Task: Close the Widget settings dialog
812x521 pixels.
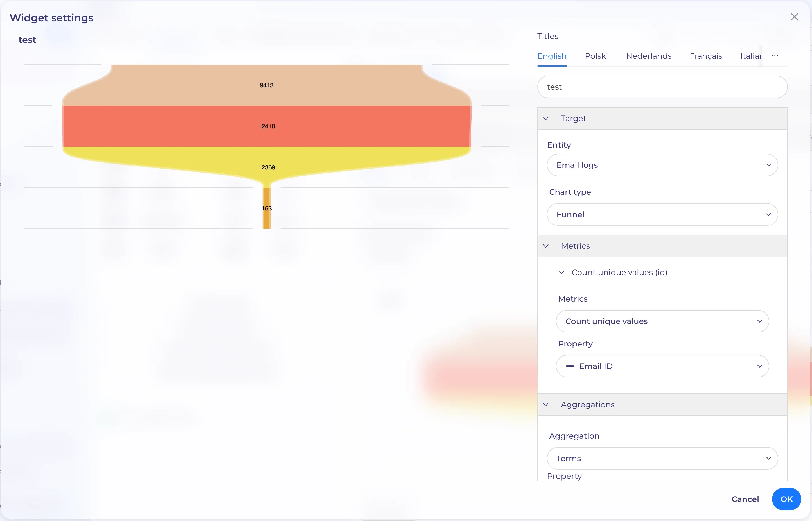Action: tap(794, 17)
